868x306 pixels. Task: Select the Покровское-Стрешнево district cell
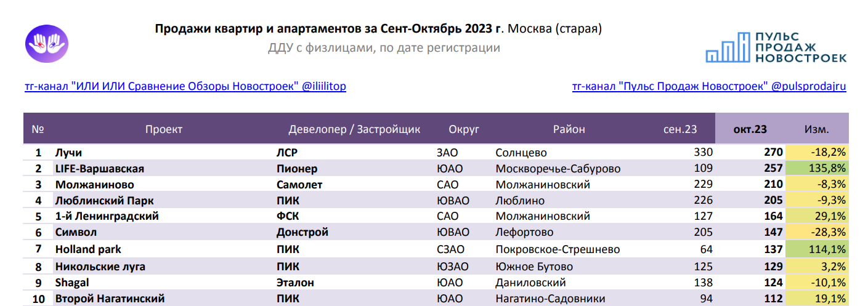tap(558, 249)
